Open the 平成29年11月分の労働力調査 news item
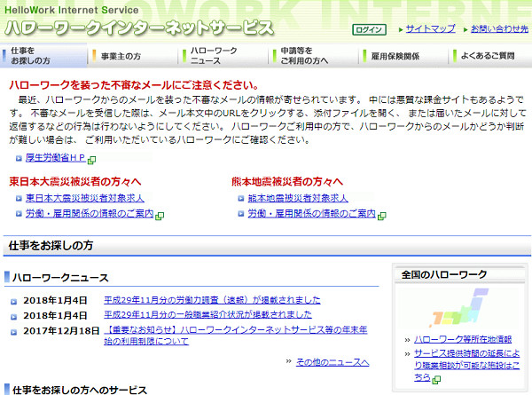 [x=212, y=300]
